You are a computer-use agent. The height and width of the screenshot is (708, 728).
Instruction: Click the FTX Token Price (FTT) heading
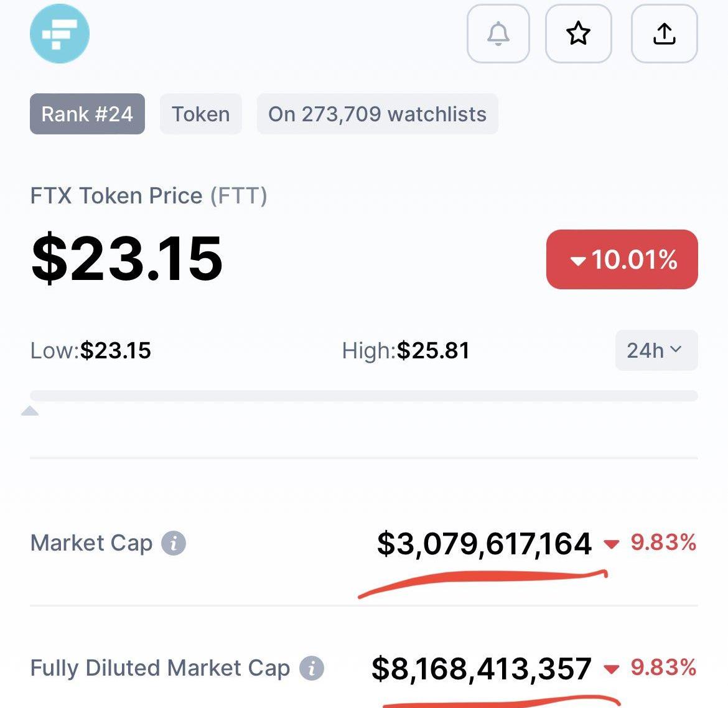click(149, 195)
